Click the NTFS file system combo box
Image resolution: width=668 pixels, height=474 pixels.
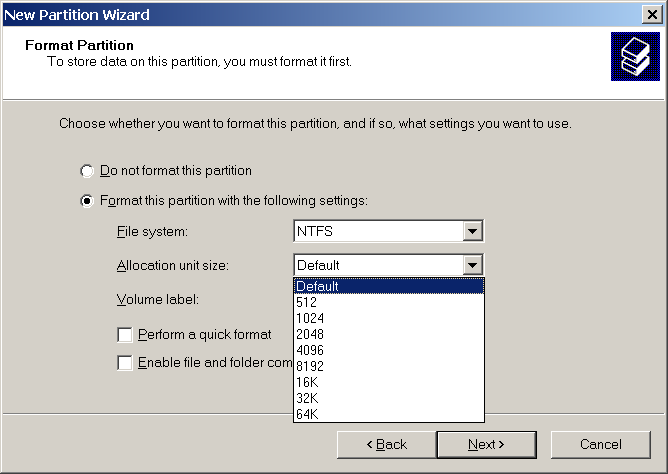[x=378, y=232]
